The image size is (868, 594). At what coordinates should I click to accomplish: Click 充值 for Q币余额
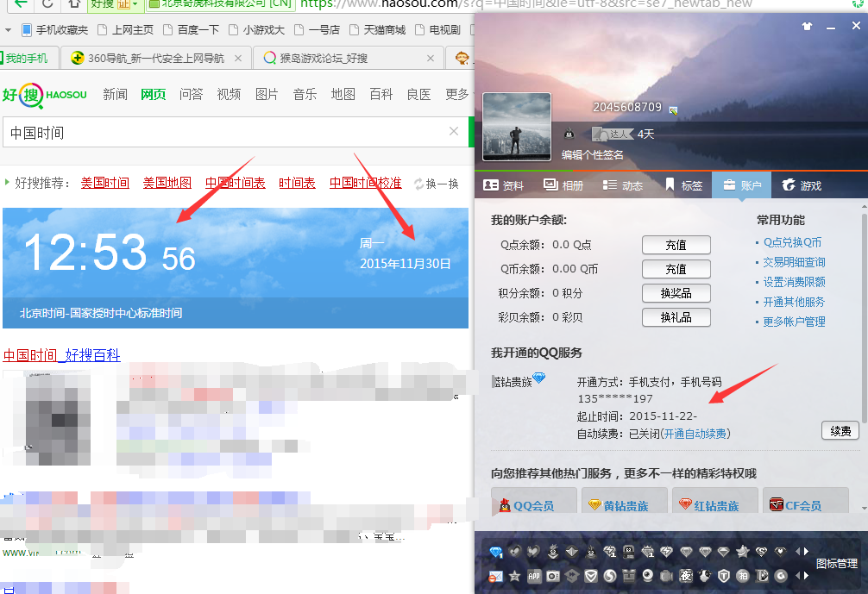(x=676, y=269)
